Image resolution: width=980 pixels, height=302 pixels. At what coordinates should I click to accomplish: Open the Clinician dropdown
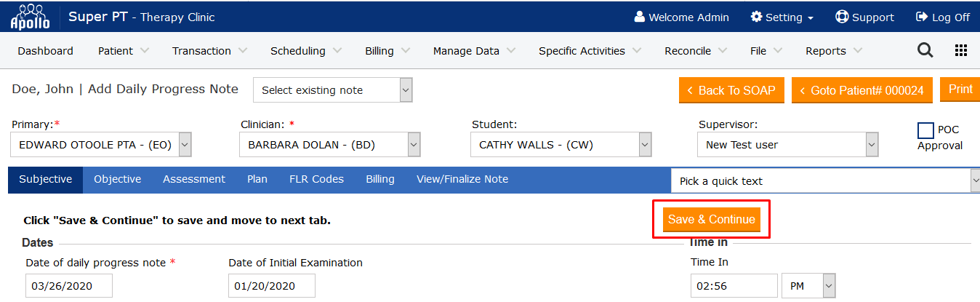point(414,145)
